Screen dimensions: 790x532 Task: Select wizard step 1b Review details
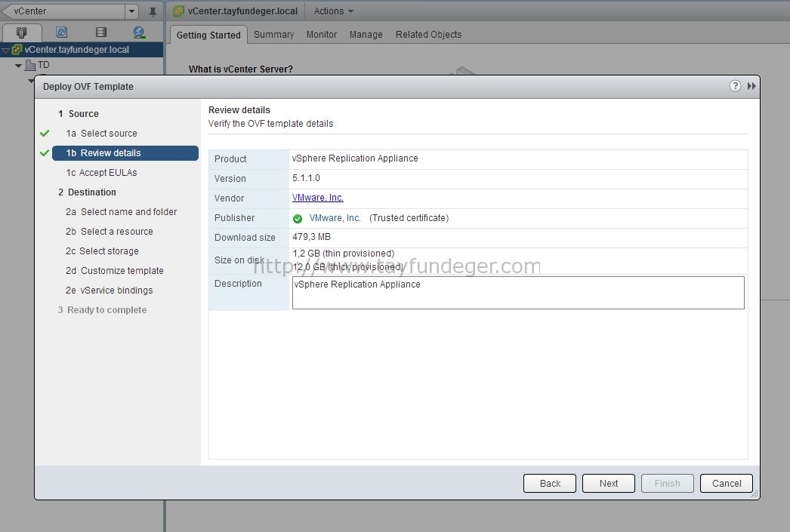pyautogui.click(x=125, y=153)
